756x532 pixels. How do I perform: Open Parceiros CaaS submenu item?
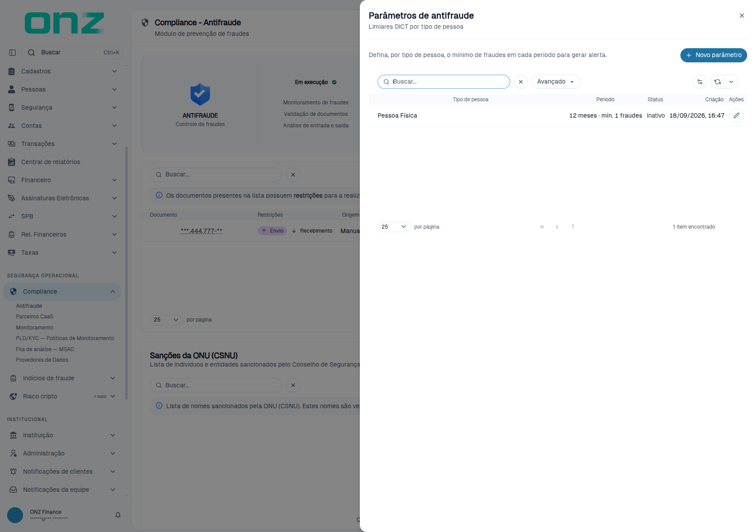34,317
